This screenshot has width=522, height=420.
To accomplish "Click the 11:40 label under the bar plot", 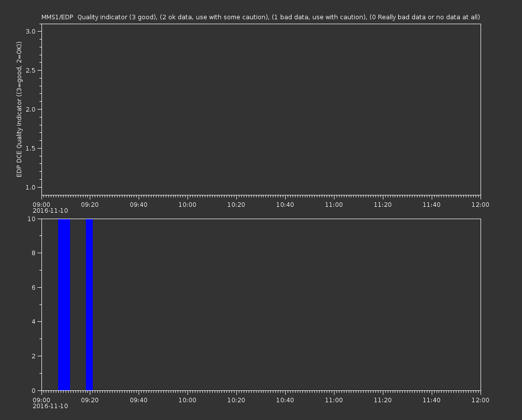I will tap(431, 400).
